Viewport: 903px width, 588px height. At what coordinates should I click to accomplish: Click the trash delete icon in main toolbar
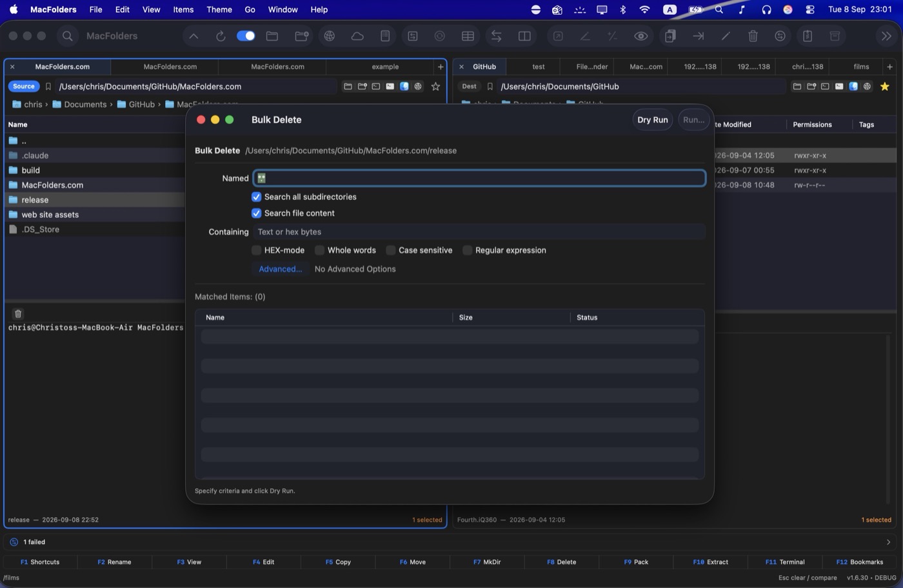753,36
